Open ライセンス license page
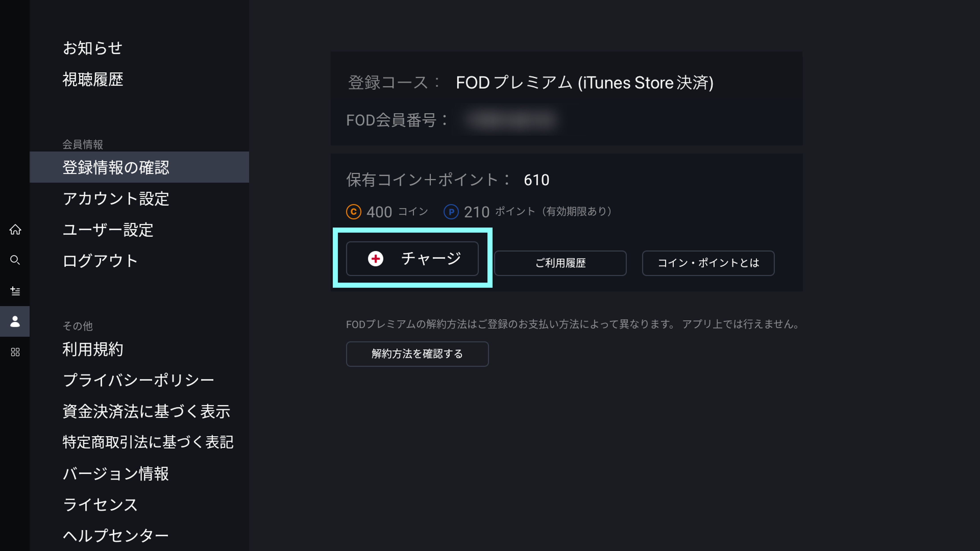The width and height of the screenshot is (980, 551). pos(100,505)
